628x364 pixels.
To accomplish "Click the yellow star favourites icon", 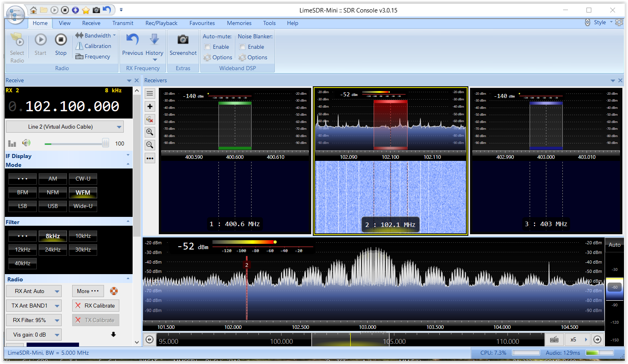I will (x=86, y=10).
